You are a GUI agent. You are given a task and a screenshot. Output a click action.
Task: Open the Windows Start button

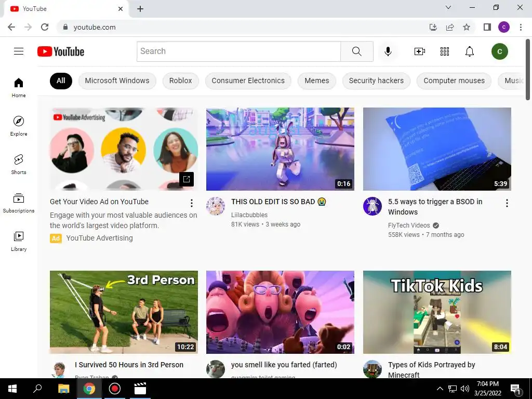pos(12,389)
